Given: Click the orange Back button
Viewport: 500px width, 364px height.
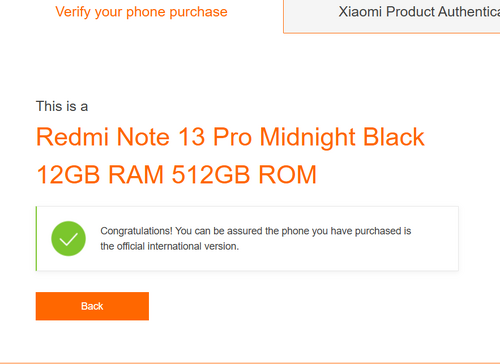Looking at the screenshot, I should [92, 306].
